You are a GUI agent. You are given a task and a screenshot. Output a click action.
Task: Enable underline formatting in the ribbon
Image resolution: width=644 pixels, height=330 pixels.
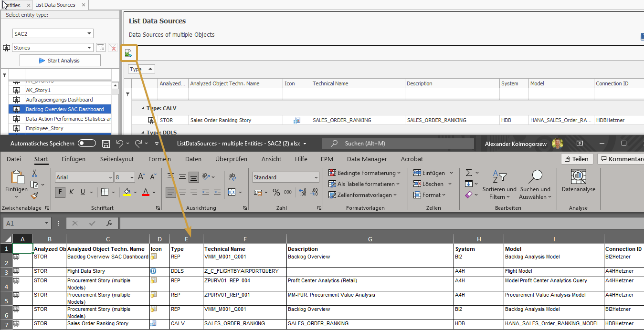coord(82,192)
